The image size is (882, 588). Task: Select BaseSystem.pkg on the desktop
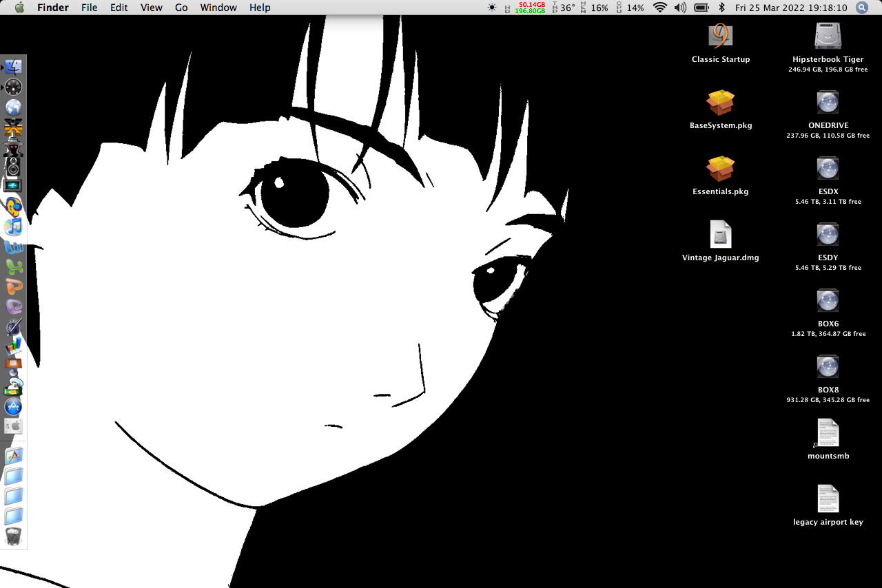click(721, 103)
